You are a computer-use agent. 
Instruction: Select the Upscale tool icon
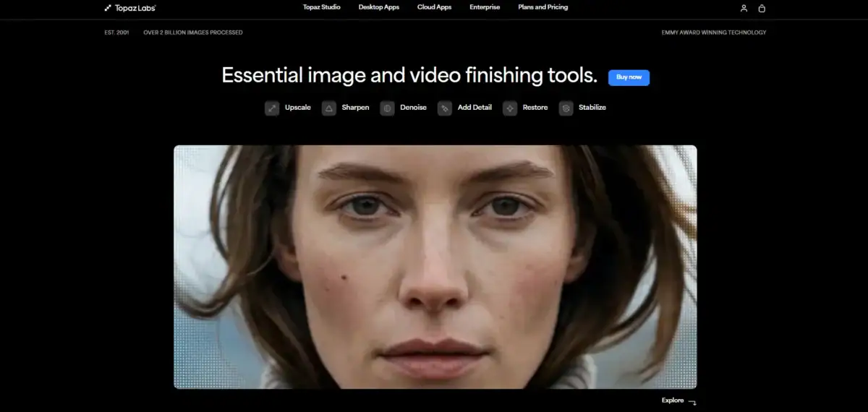click(272, 108)
